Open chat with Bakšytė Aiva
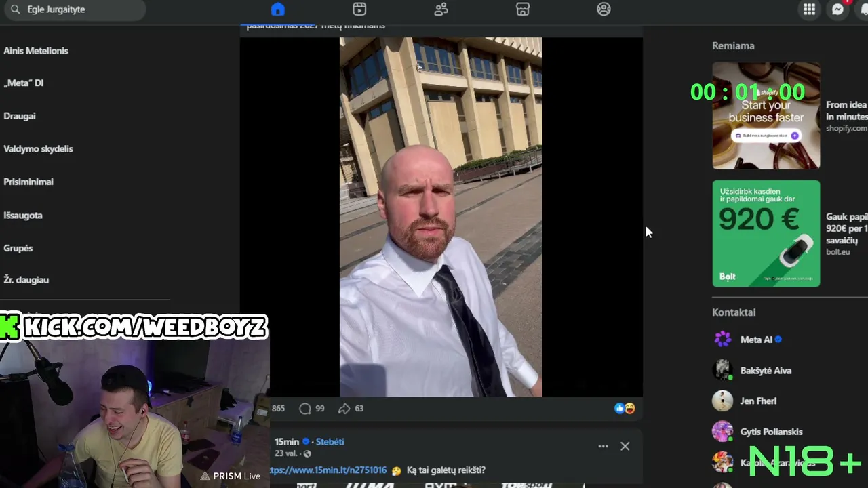The image size is (868, 488). tap(766, 371)
